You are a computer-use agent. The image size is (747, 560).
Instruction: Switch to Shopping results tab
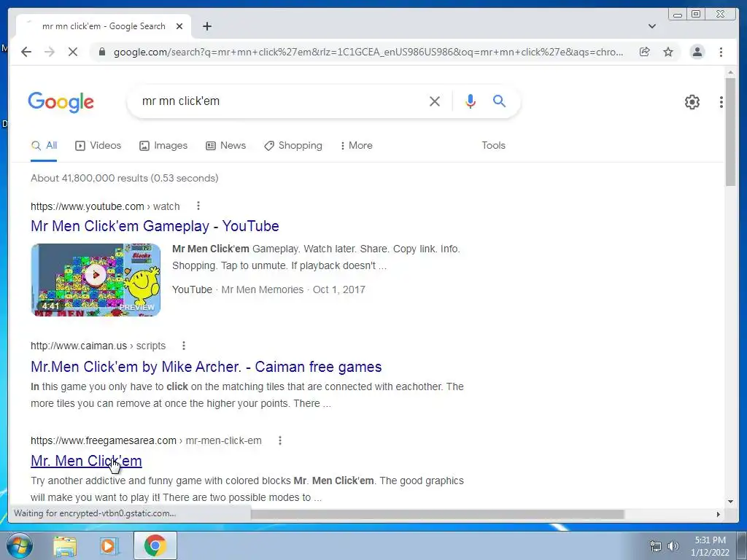[x=293, y=146]
